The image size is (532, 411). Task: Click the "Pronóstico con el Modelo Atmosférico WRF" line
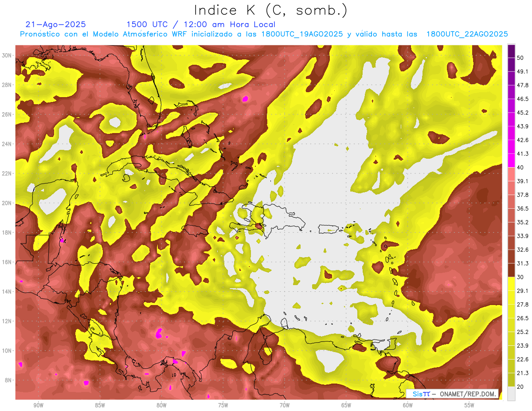tap(263, 34)
